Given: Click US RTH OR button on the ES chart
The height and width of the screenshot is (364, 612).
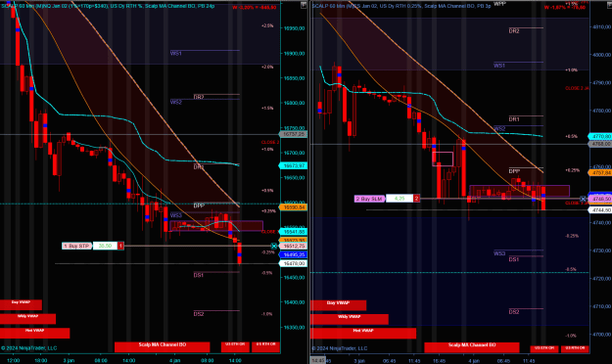Looking at the screenshot, I should pyautogui.click(x=575, y=348).
